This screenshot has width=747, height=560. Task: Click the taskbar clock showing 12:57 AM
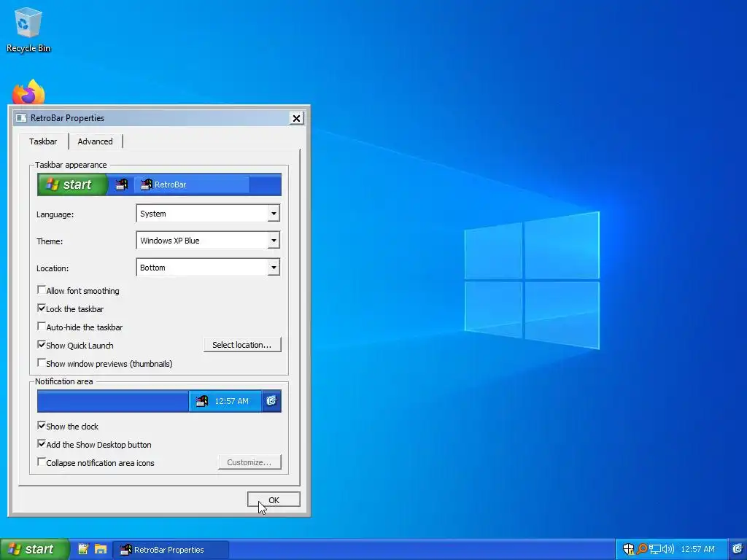click(x=697, y=549)
